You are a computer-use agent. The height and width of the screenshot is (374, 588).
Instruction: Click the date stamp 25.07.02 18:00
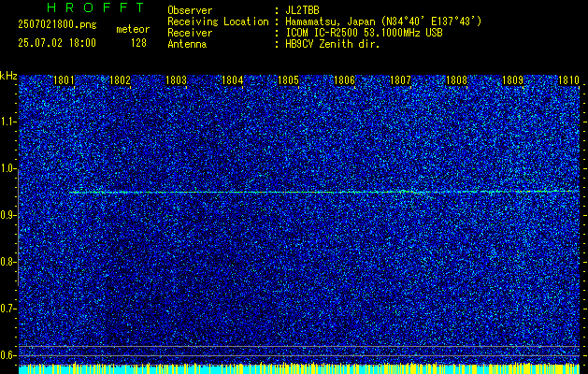(x=57, y=43)
